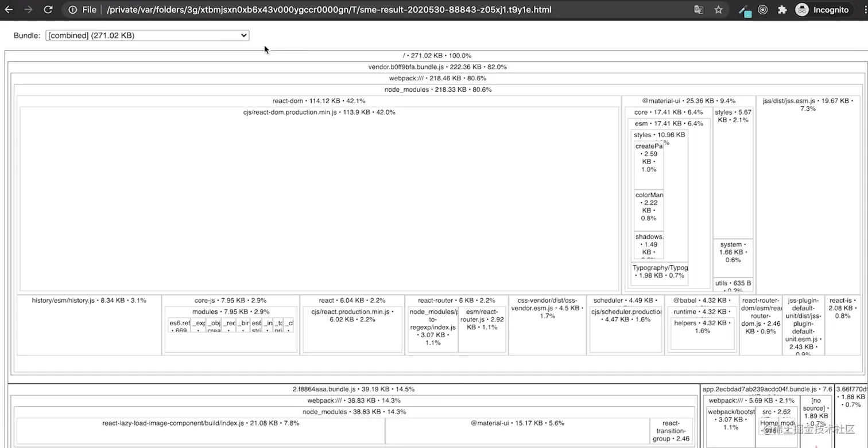
Task: View site information for the File URL
Action: [x=72, y=9]
